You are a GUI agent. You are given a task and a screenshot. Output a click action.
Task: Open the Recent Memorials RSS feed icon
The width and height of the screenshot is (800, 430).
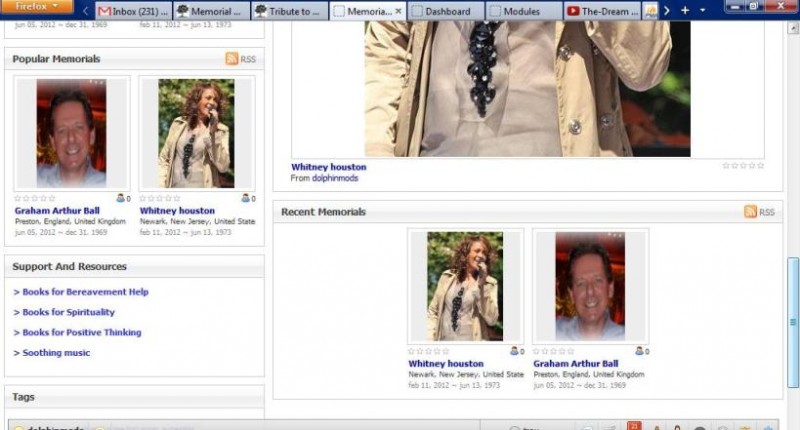coord(750,212)
